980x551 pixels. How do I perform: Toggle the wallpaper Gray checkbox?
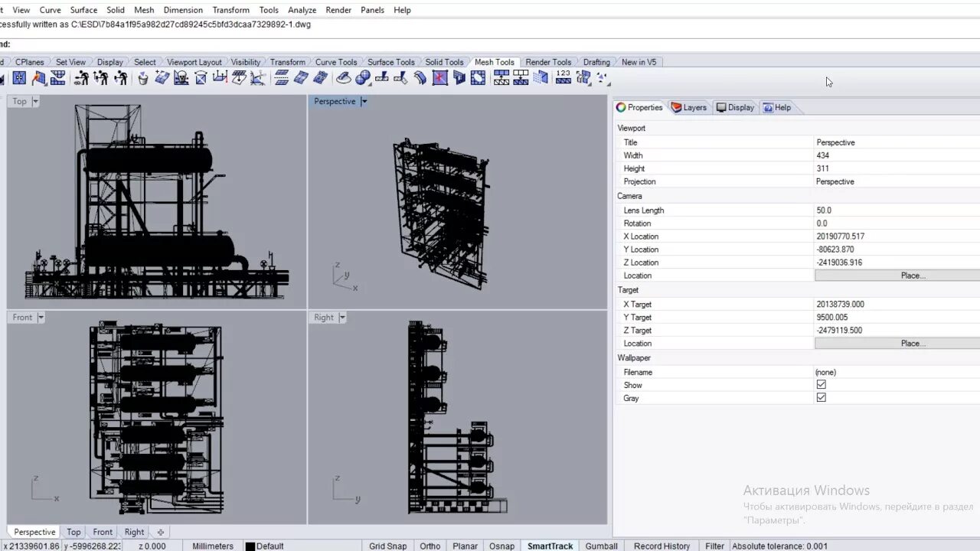pos(822,398)
